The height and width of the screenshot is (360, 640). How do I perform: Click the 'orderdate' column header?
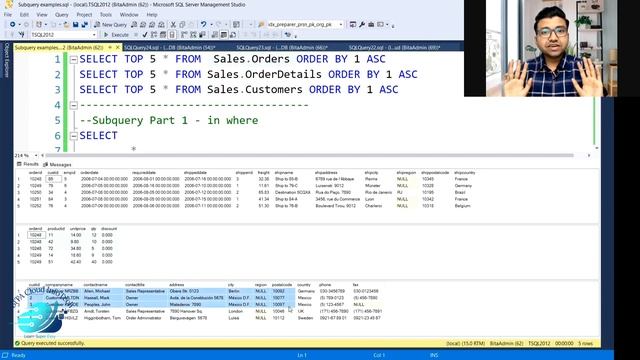[x=89, y=173]
